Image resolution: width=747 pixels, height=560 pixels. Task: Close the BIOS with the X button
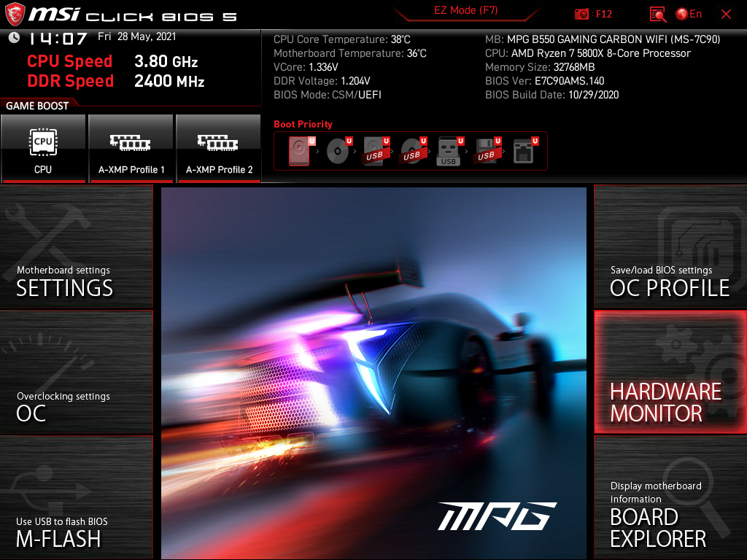(x=726, y=15)
